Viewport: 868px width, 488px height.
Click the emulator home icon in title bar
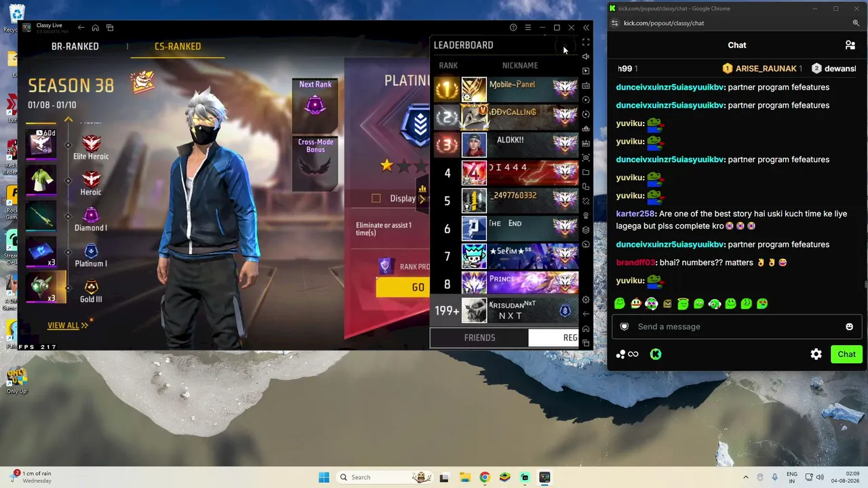click(x=96, y=28)
